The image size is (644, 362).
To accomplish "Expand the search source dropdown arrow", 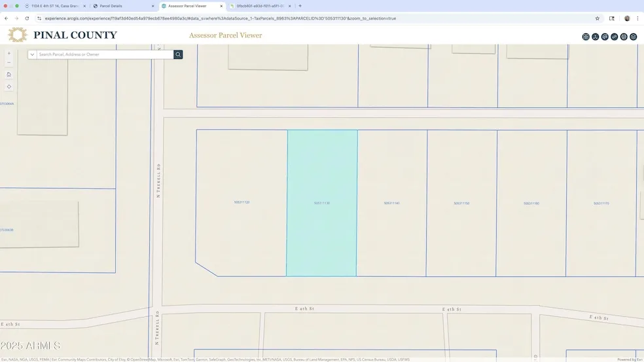I will click(32, 54).
